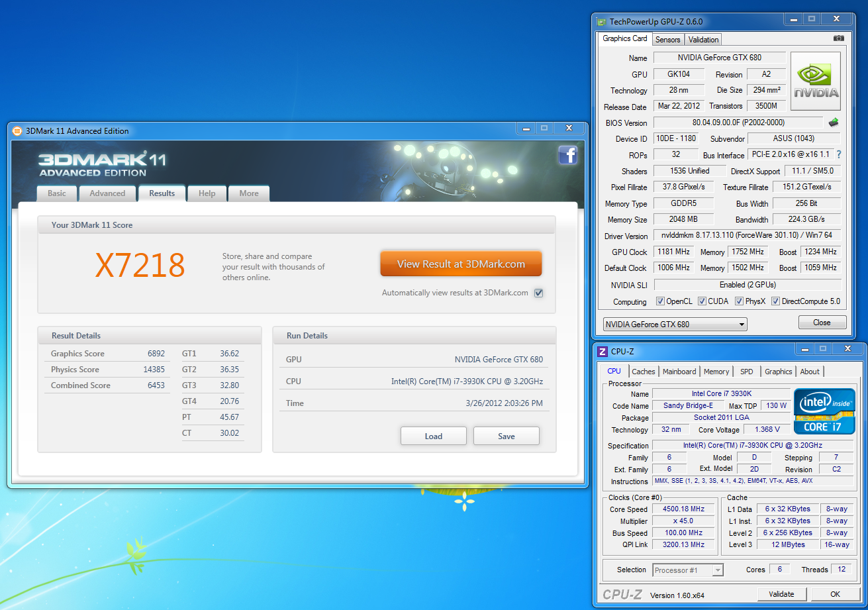The image size is (868, 610).
Task: Open the Validation tab in GPU-Z
Action: pyautogui.click(x=702, y=40)
